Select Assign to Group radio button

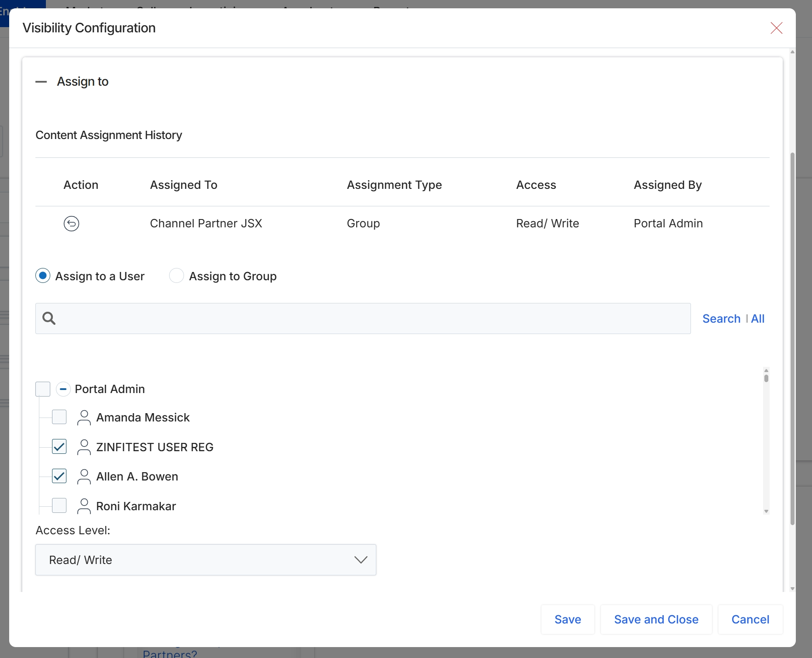[177, 276]
